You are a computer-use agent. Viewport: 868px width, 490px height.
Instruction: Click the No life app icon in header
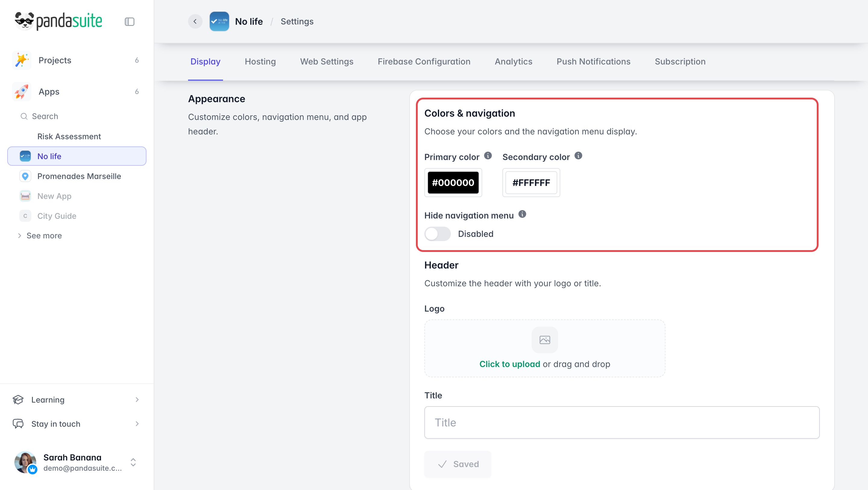[219, 22]
